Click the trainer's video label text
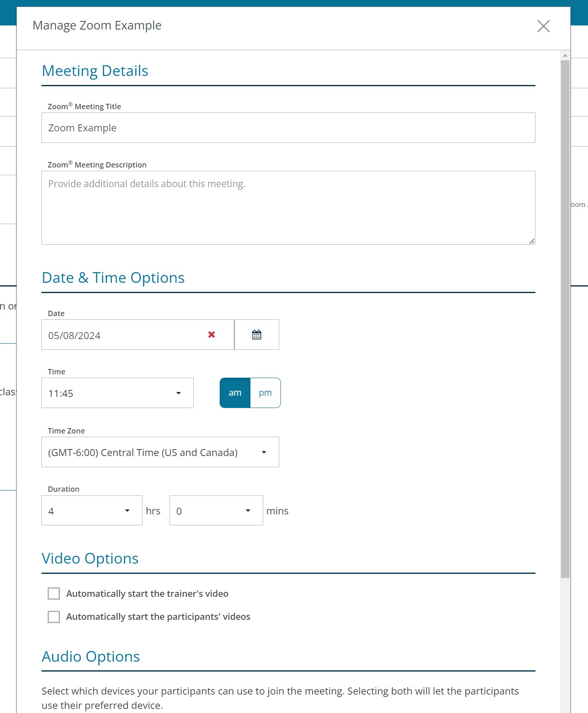The height and width of the screenshot is (713, 588). tap(147, 594)
